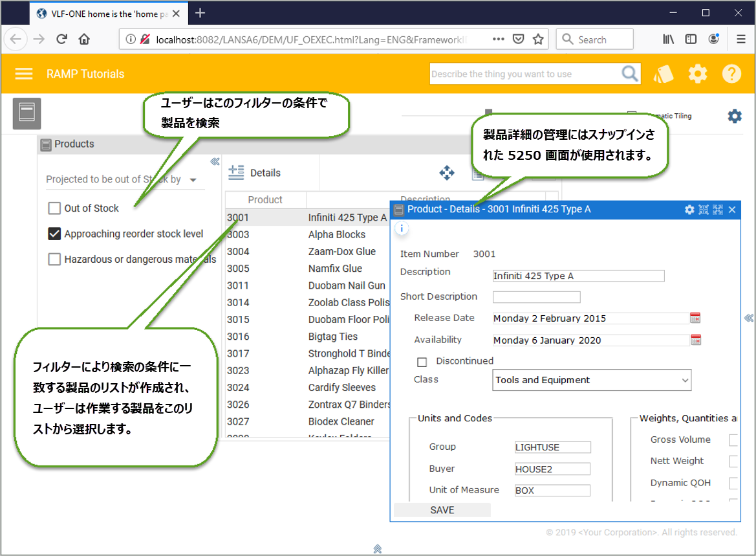Click the shrink icon in the Product Details title bar
This screenshot has height=556, width=756.
704,210
